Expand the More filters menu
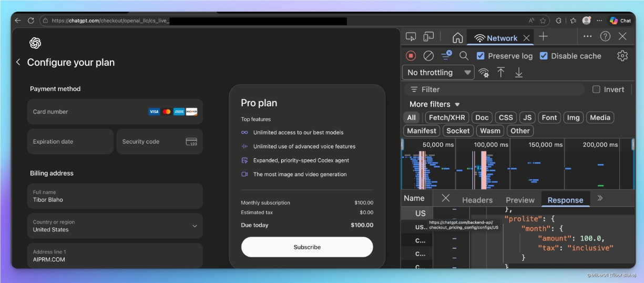The image size is (644, 283). [435, 104]
